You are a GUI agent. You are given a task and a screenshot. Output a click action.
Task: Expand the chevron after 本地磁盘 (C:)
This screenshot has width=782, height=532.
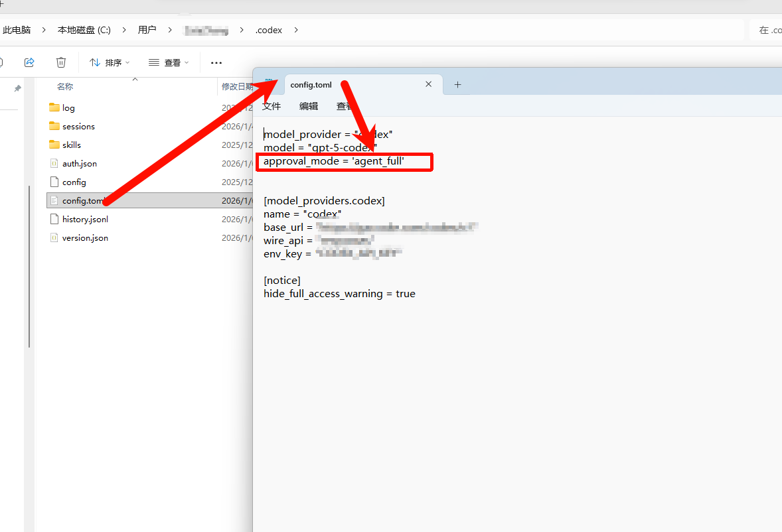[124, 30]
